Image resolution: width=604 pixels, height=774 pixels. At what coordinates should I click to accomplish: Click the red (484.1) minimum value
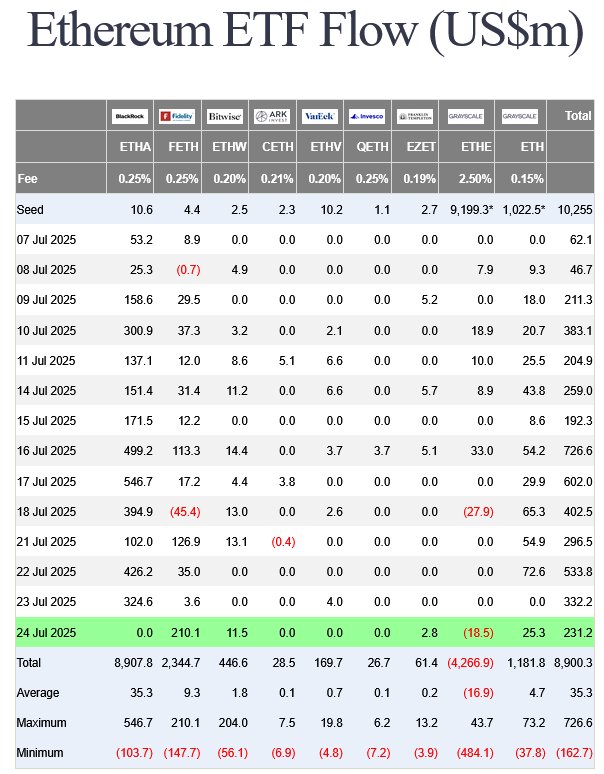[475, 753]
